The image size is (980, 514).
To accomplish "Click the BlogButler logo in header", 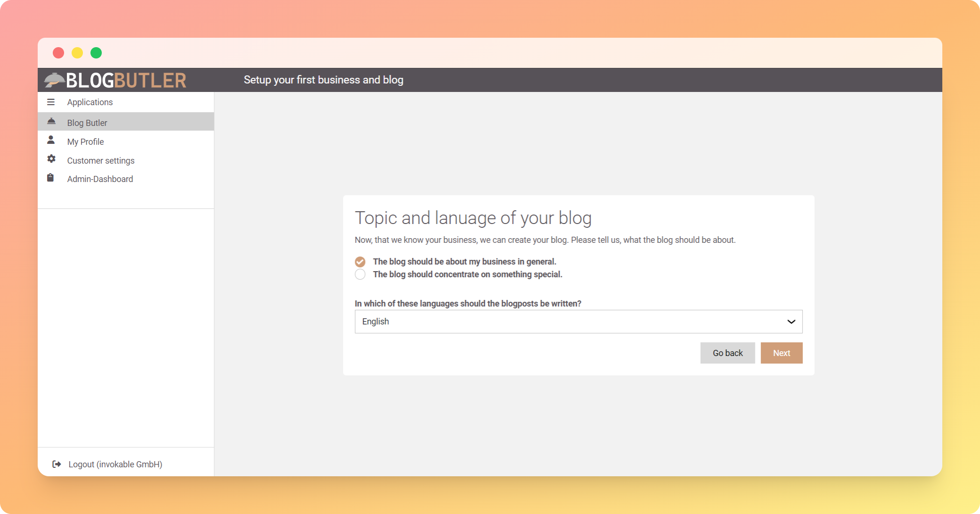I will click(x=116, y=80).
